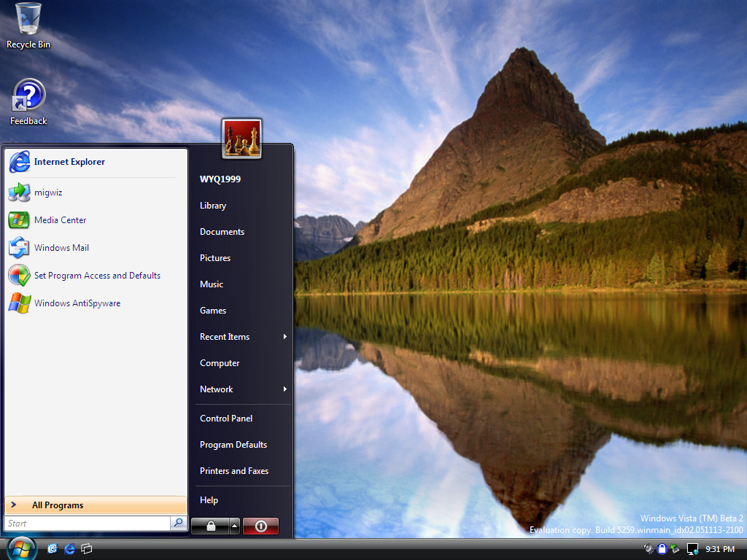Open Control Panel
Screen dimensions: 747x560
pos(226,419)
